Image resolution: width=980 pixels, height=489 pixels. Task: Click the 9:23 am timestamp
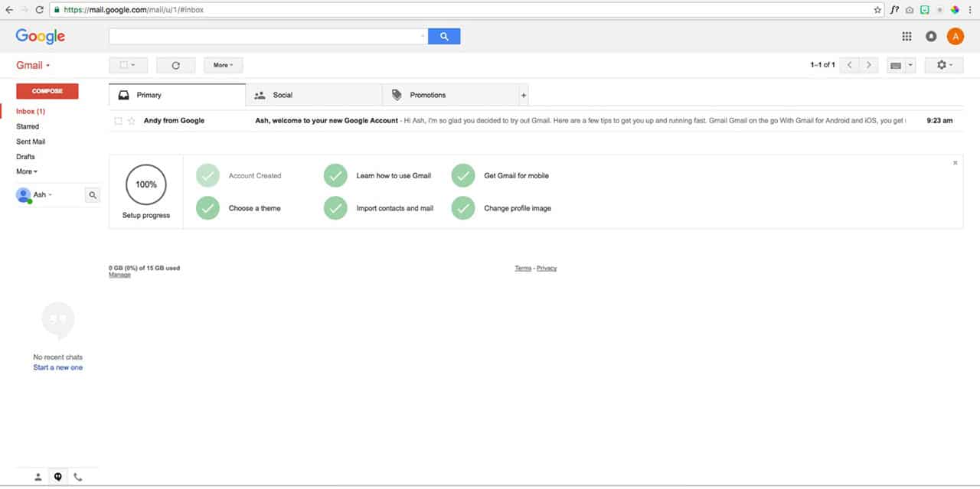click(x=939, y=121)
